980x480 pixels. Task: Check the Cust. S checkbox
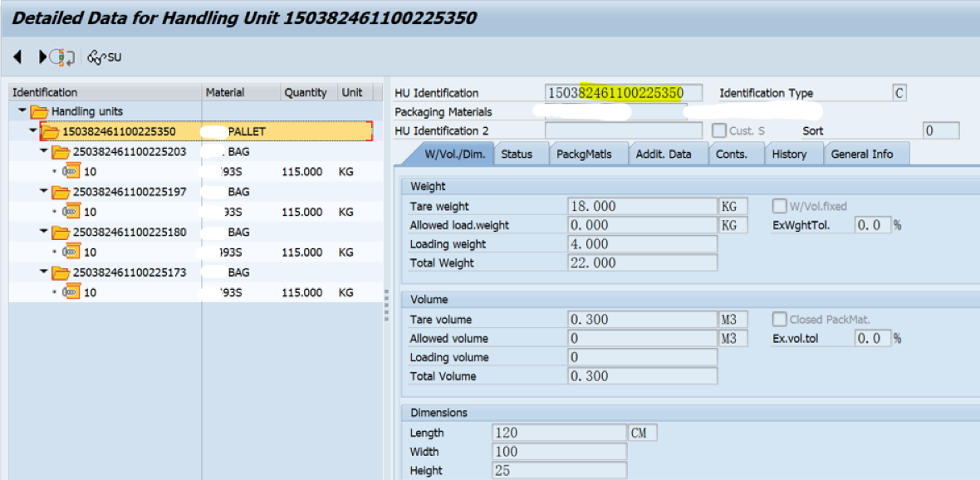point(718,130)
